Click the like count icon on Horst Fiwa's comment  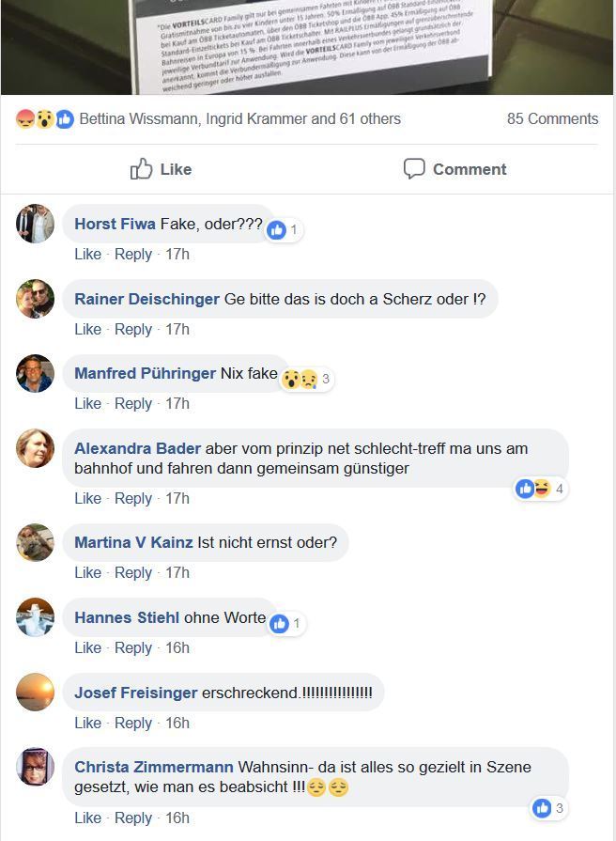pos(277,230)
